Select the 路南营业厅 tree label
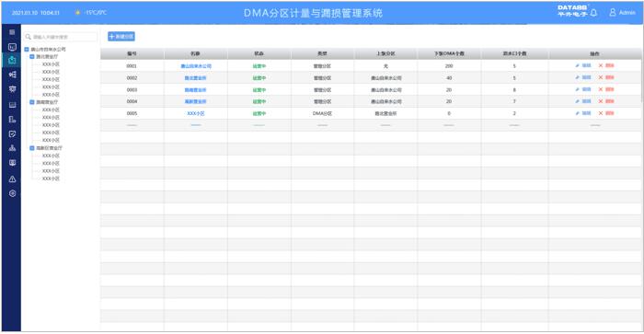Viewport: 644px width, 334px height. coord(47,102)
